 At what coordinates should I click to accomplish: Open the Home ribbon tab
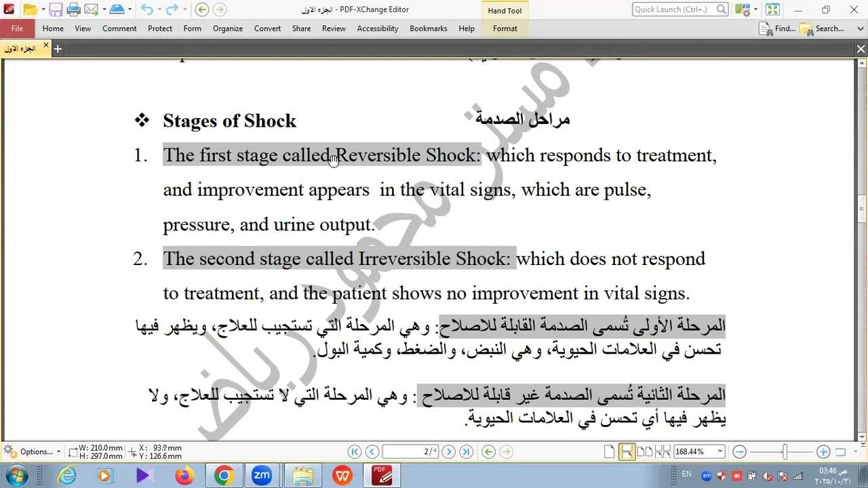(53, 28)
